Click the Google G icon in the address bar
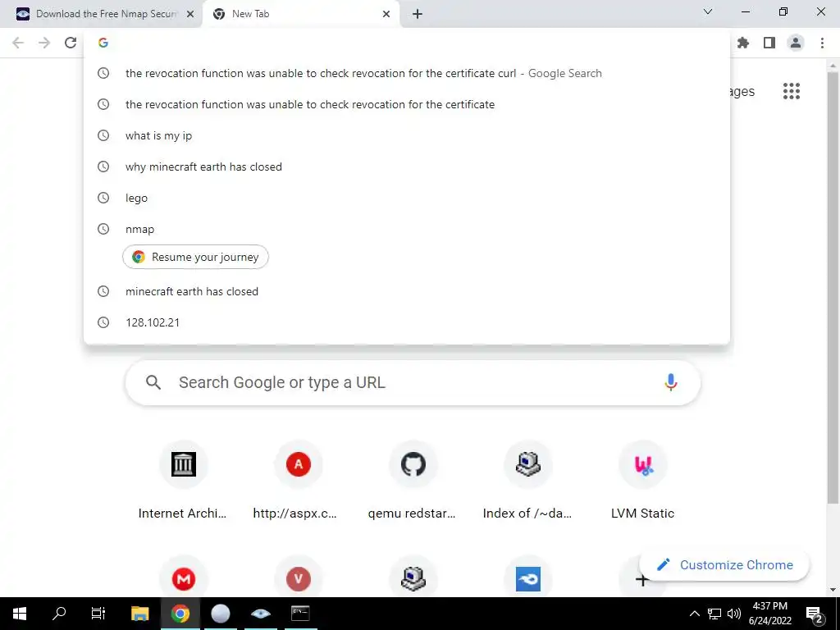The width and height of the screenshot is (840, 630). pos(103,43)
